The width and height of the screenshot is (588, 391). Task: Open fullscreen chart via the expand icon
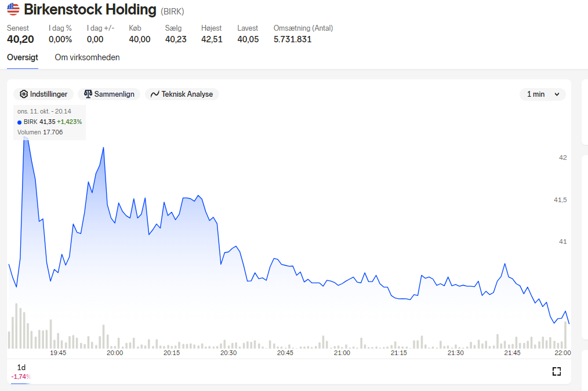tap(557, 371)
